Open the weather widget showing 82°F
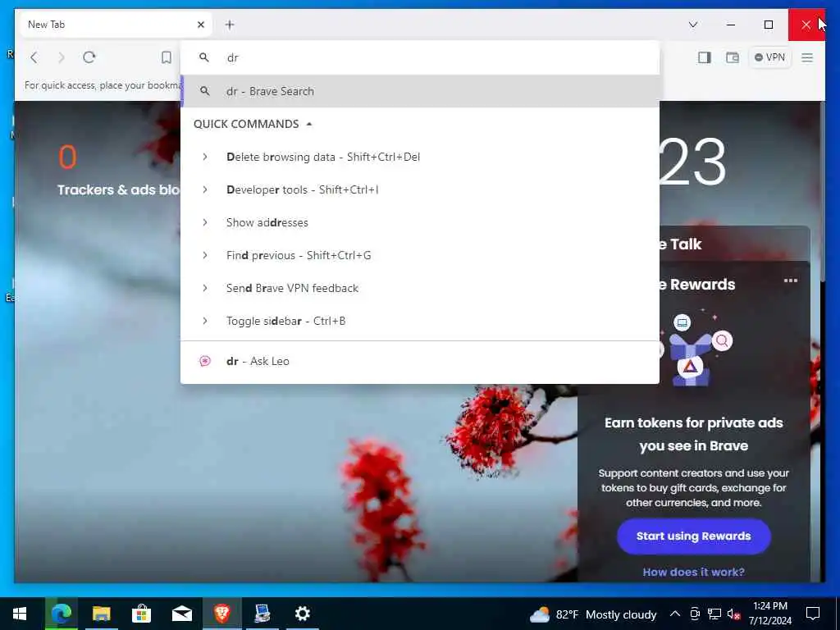Viewport: 840px width, 630px height. 592,614
